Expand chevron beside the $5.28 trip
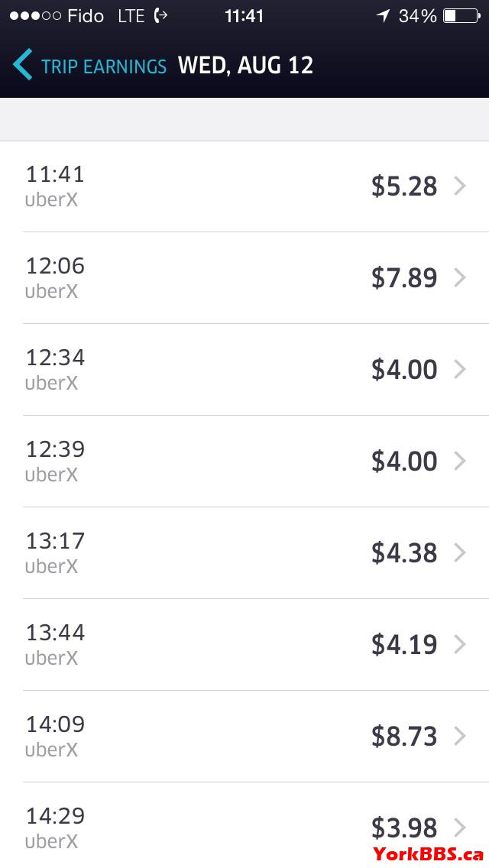489x868 pixels. click(460, 186)
